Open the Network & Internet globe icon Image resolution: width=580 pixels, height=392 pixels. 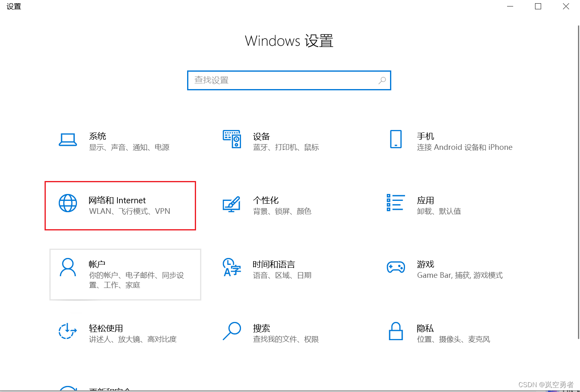pos(68,203)
